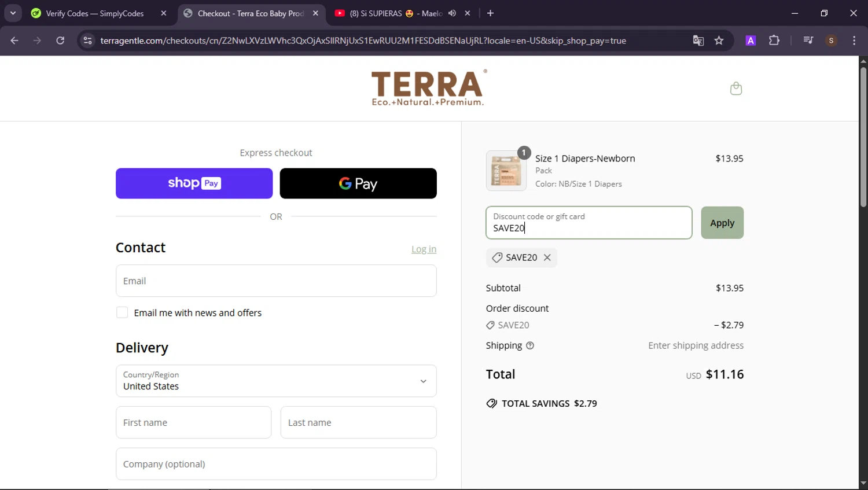Viewport: 868px width, 490px height.
Task: View site information icon in address bar
Action: pyautogui.click(x=87, y=40)
